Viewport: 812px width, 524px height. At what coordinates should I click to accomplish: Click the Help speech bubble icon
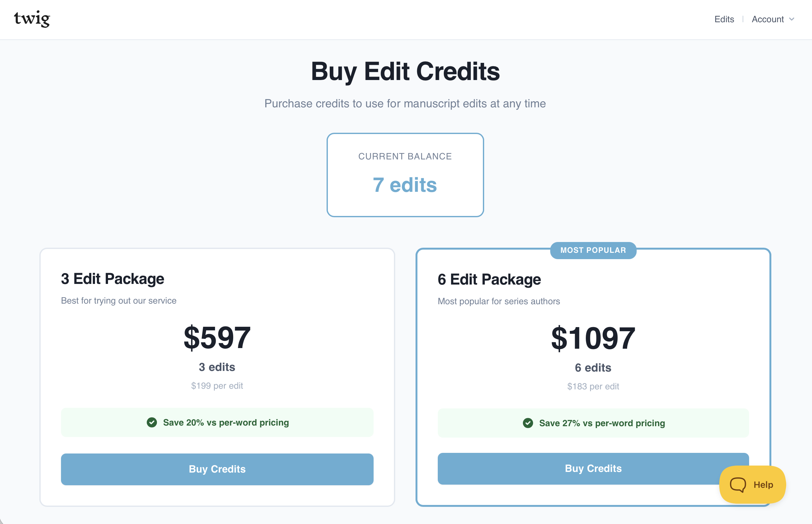(737, 485)
